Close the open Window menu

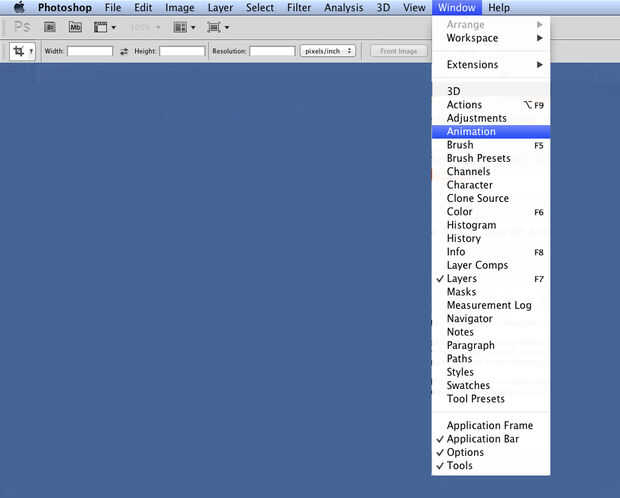(x=457, y=8)
